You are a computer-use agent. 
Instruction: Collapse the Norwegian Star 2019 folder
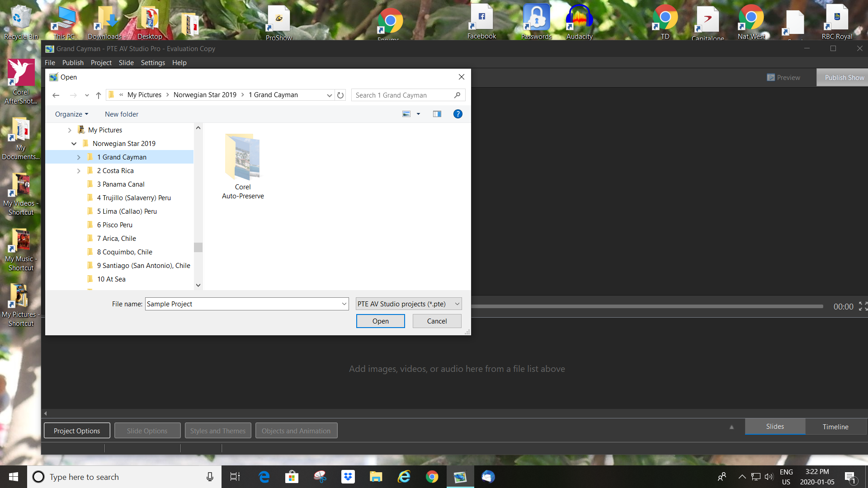pos(74,144)
